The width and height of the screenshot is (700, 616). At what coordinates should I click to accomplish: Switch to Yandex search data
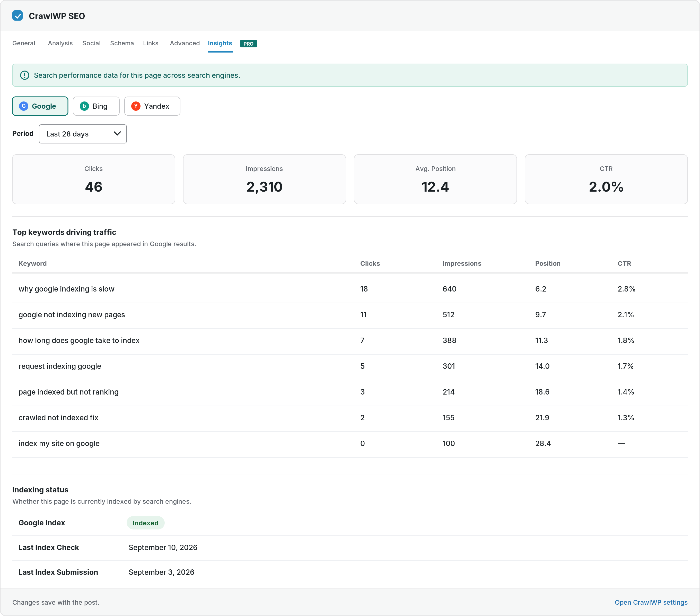152,106
